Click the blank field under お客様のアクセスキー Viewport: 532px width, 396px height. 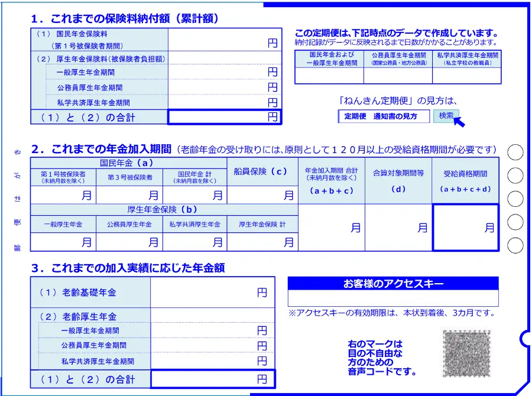point(392,298)
